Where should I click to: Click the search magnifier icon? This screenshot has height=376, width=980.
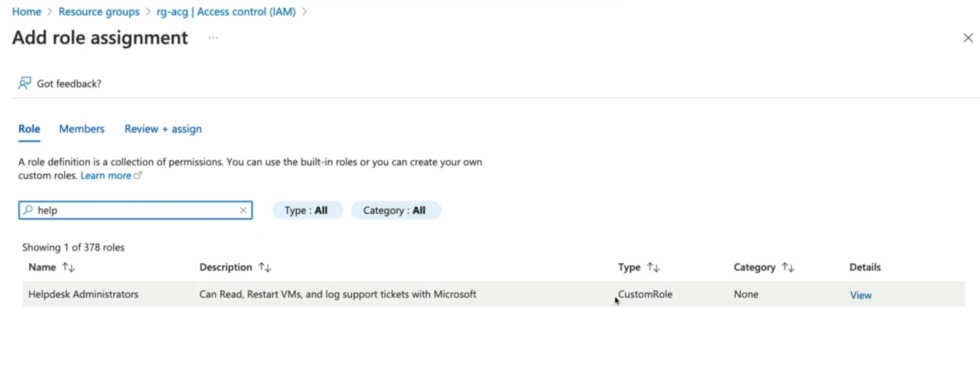pos(28,210)
